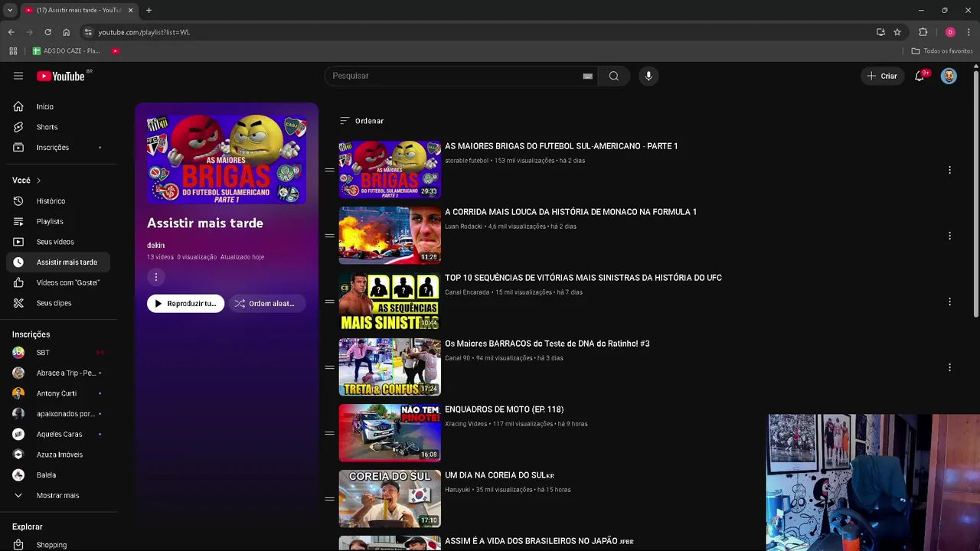Click the address bar URL

[144, 32]
